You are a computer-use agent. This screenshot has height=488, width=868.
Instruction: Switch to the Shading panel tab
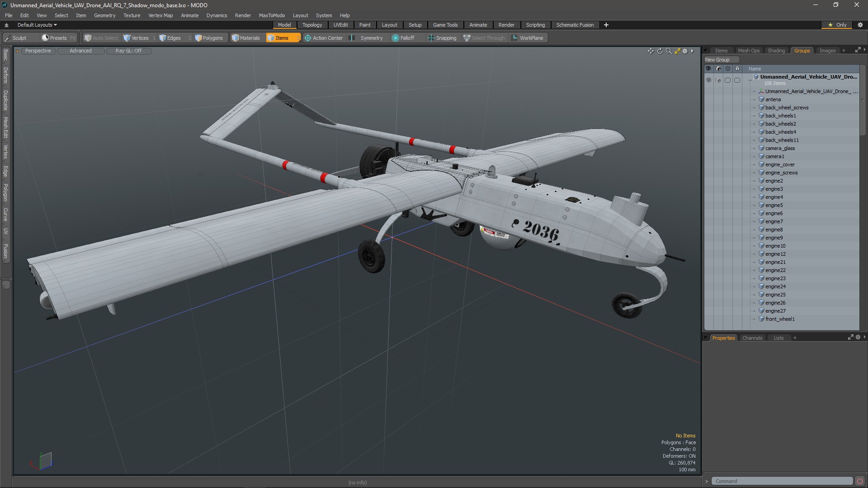click(x=776, y=51)
